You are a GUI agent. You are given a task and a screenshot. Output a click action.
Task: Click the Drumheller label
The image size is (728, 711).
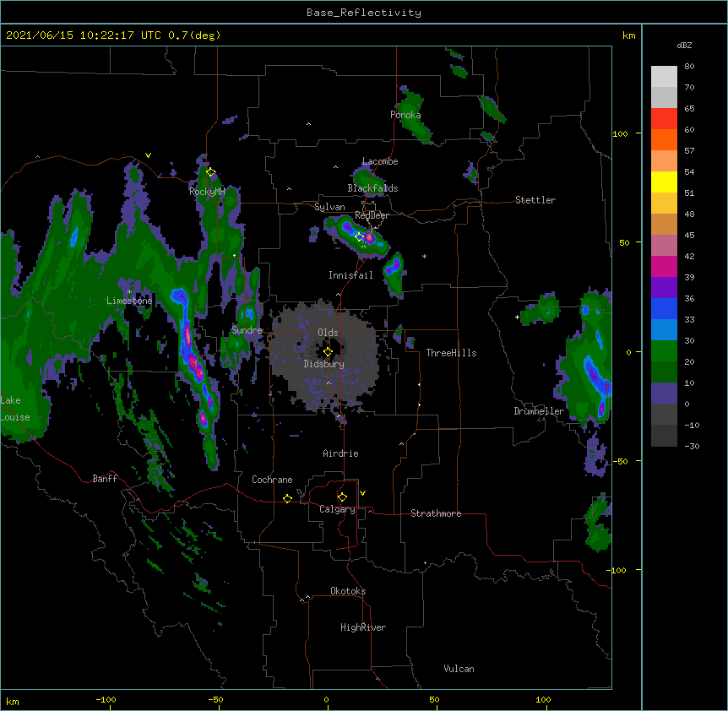pos(539,411)
